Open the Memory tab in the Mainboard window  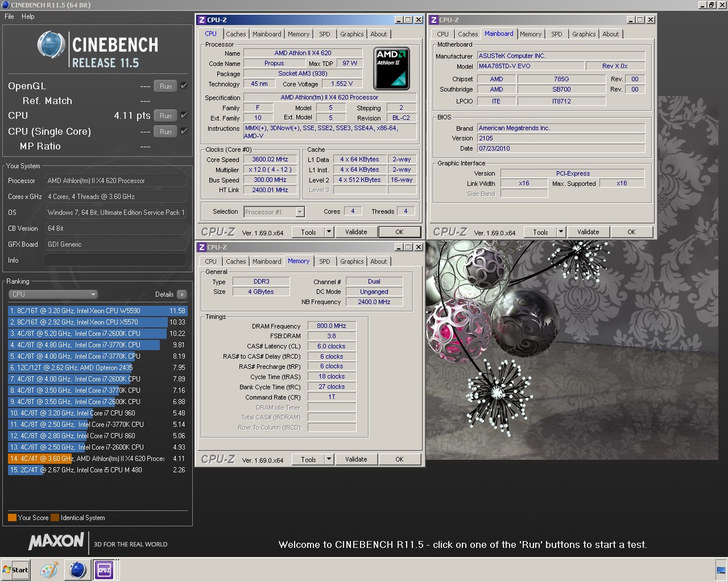[531, 34]
